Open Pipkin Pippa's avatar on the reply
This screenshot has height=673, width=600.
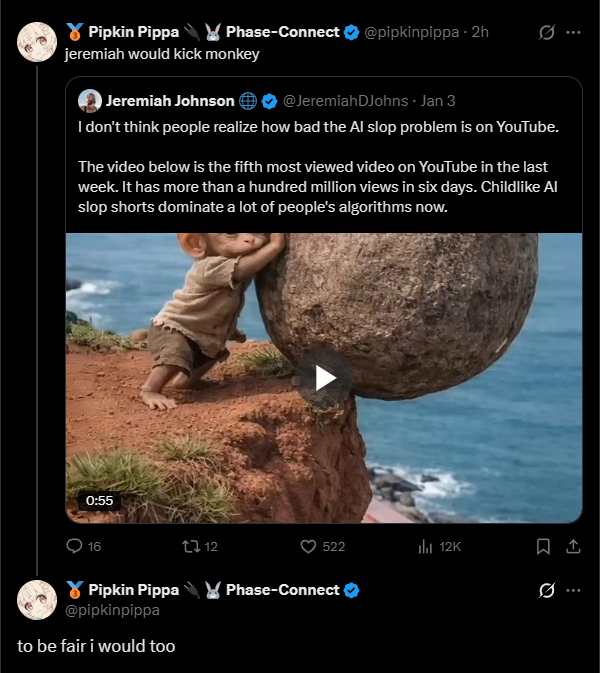click(38, 598)
